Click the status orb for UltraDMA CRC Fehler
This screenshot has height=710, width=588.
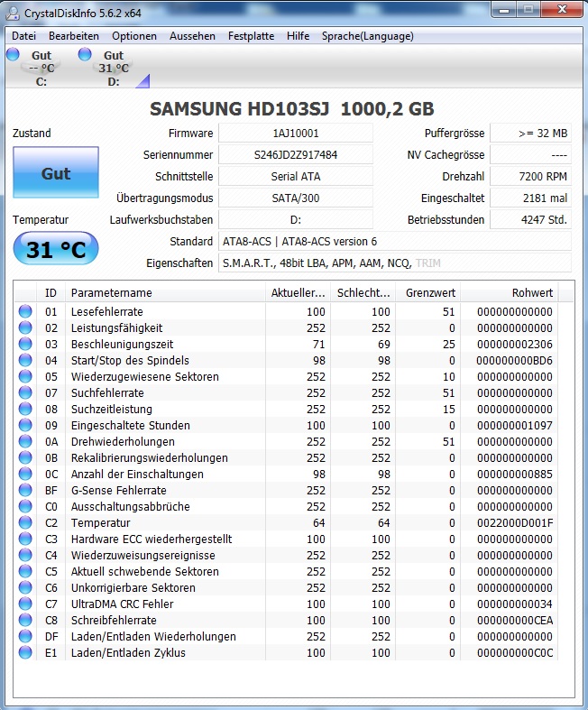pos(25,604)
